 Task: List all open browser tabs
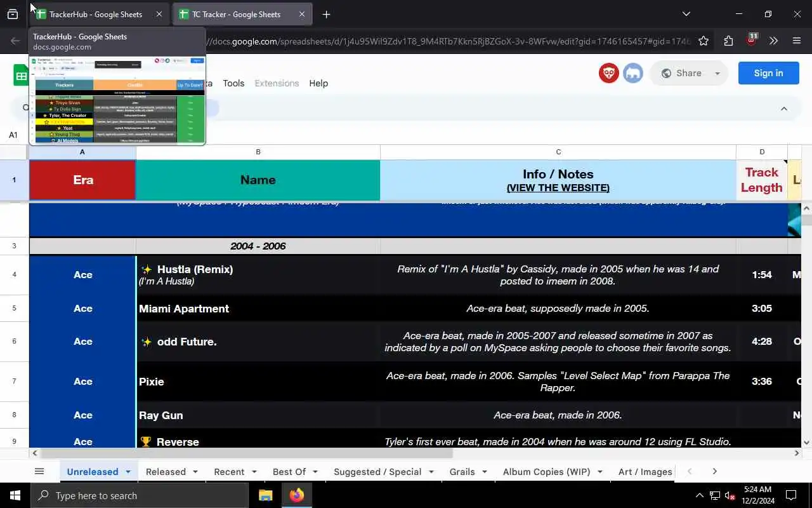(x=686, y=14)
